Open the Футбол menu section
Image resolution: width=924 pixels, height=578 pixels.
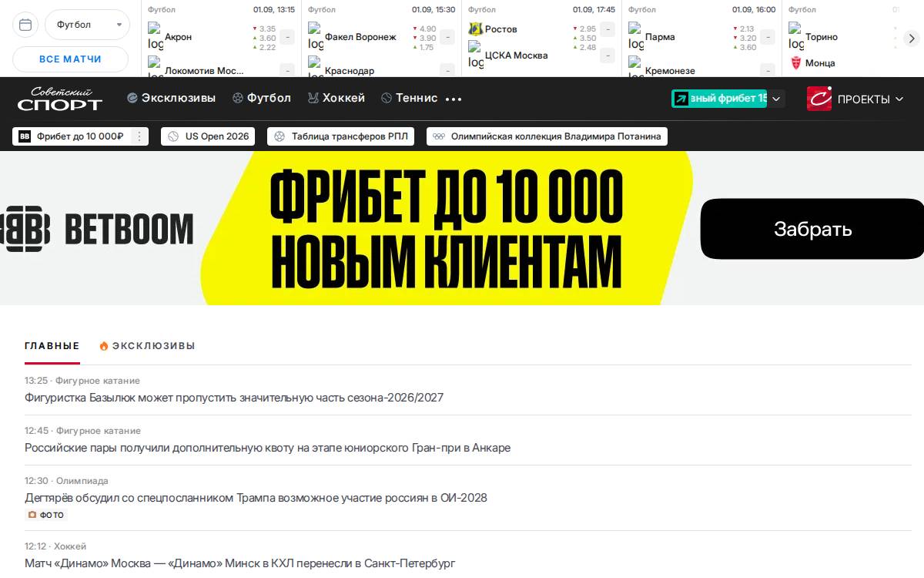tap(262, 98)
